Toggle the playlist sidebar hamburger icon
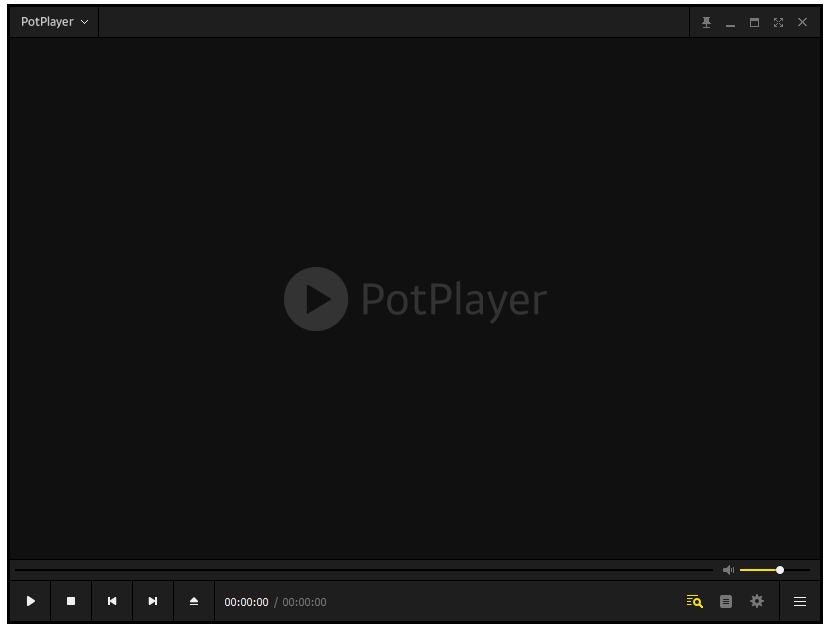 [800, 601]
